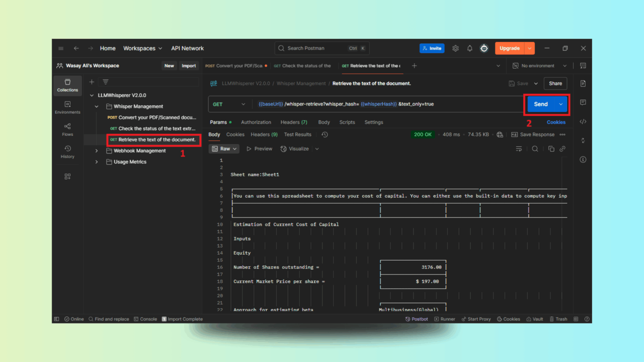Toggle word wrap in the response viewer
Viewport: 644px width, 362px height.
tap(519, 149)
